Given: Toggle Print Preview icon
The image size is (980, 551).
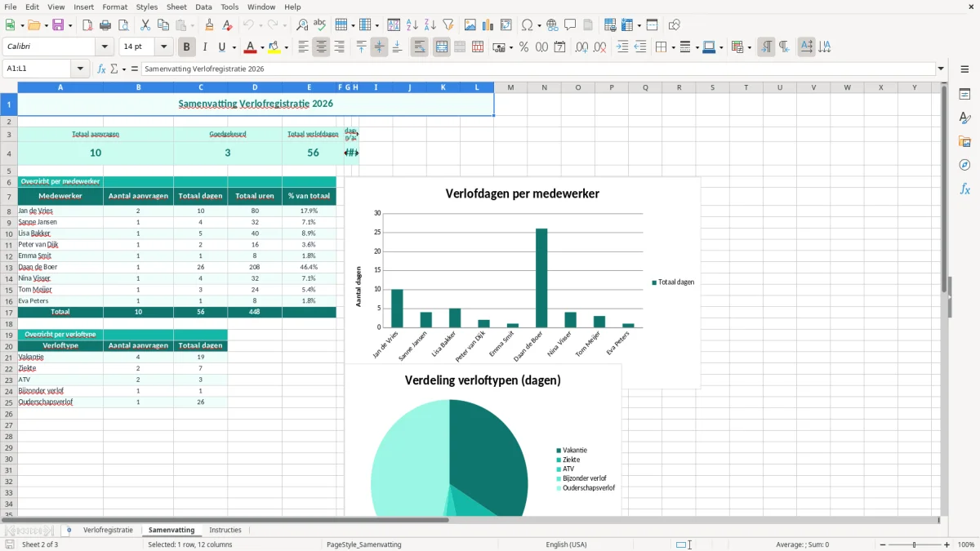Looking at the screenshot, I should pos(123,25).
